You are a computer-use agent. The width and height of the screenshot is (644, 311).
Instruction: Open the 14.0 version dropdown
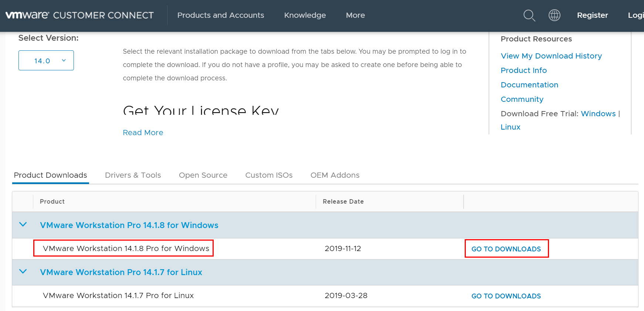click(x=46, y=60)
